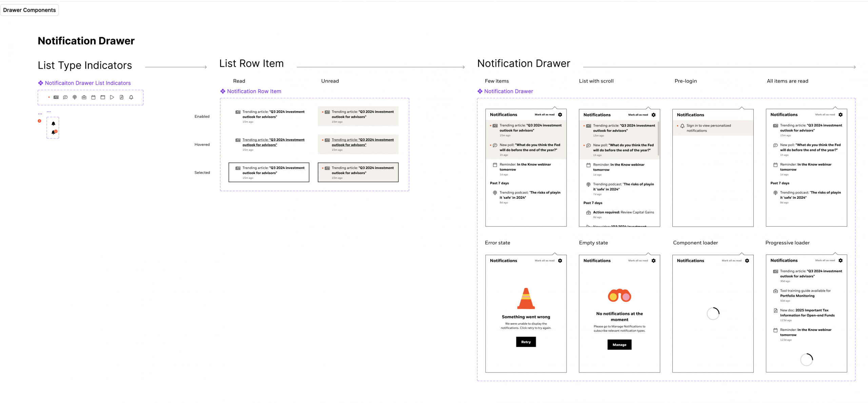
Task: Select the Hovered Read underlined row item
Action: tap(269, 145)
